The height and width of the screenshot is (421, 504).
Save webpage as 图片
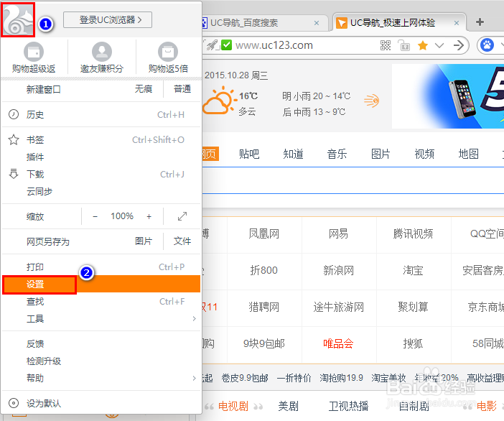tap(144, 241)
